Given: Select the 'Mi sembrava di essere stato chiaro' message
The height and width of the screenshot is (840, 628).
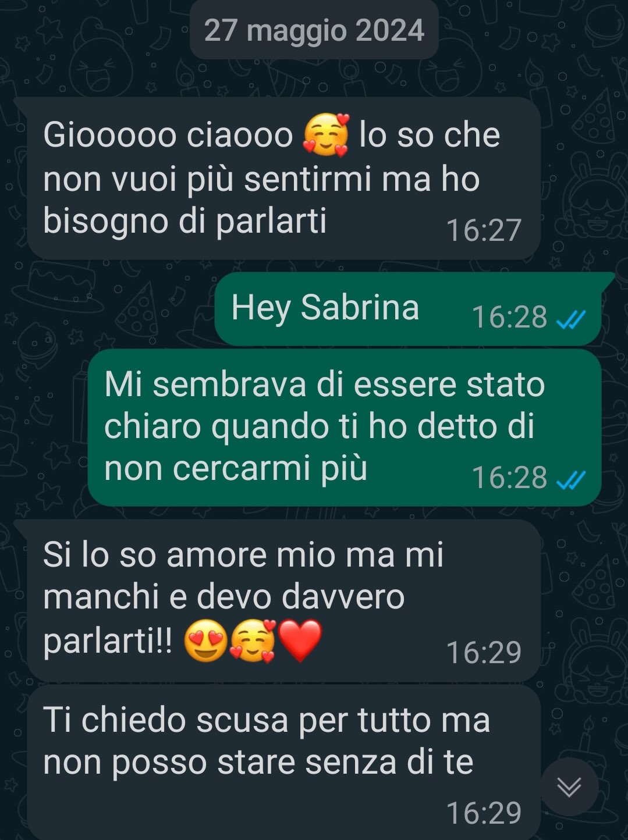Looking at the screenshot, I should [x=345, y=428].
